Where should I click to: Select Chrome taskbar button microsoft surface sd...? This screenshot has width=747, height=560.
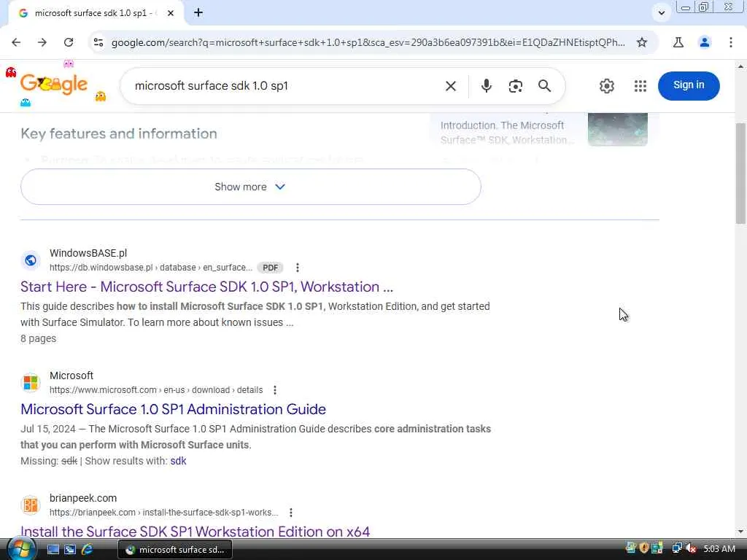(175, 550)
